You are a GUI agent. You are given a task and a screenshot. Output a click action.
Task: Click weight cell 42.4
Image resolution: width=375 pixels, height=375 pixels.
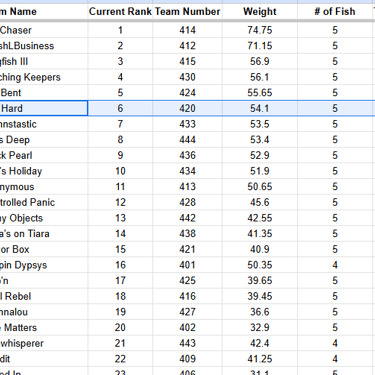tap(260, 343)
